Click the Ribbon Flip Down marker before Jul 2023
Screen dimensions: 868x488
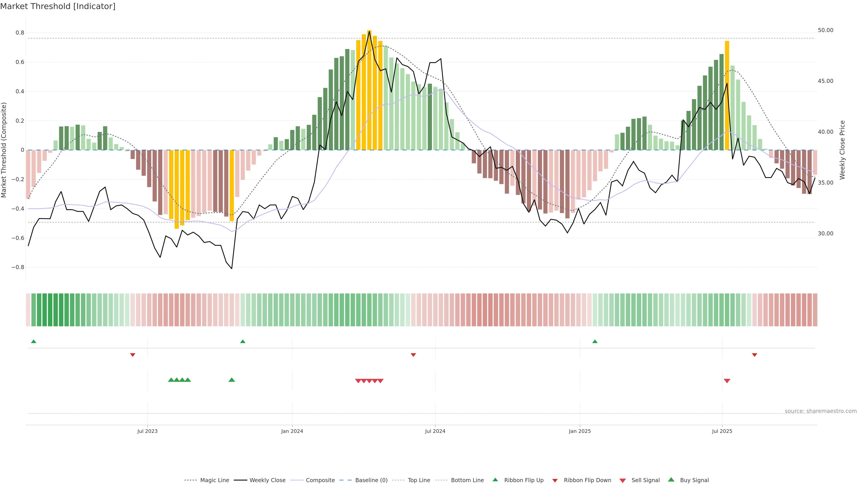click(x=132, y=355)
